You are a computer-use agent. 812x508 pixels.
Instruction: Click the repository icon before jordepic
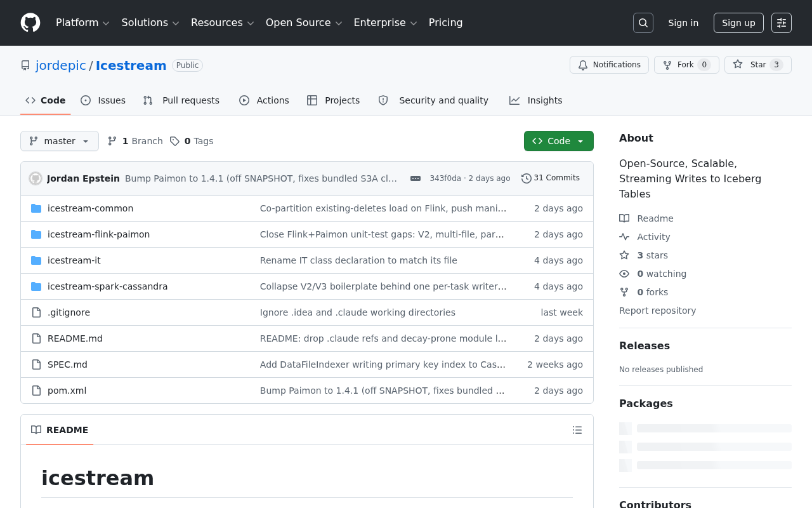click(25, 65)
